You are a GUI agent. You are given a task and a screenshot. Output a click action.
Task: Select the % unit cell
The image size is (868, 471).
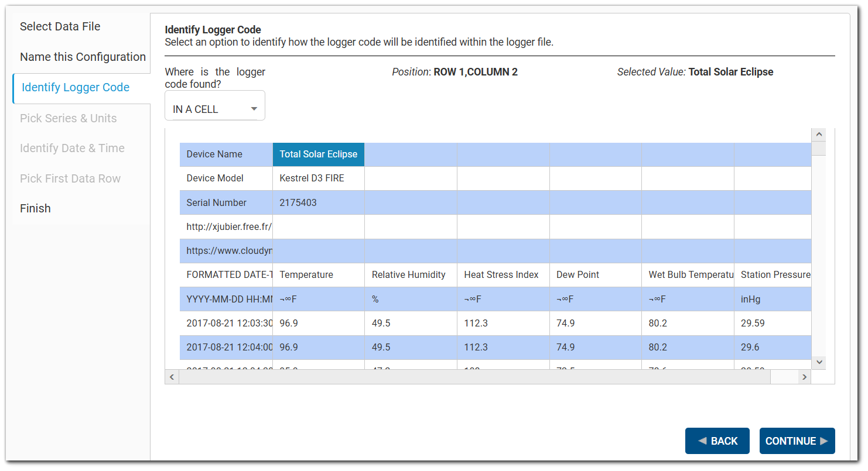coord(411,299)
